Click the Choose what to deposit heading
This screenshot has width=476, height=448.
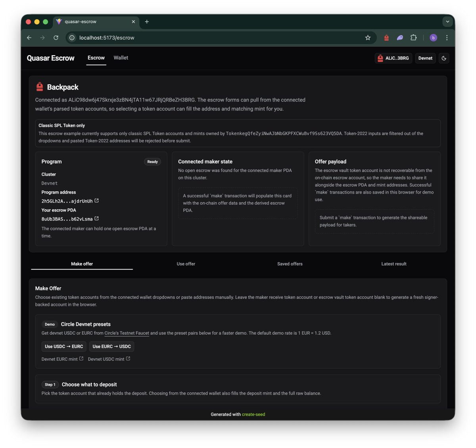pos(89,385)
